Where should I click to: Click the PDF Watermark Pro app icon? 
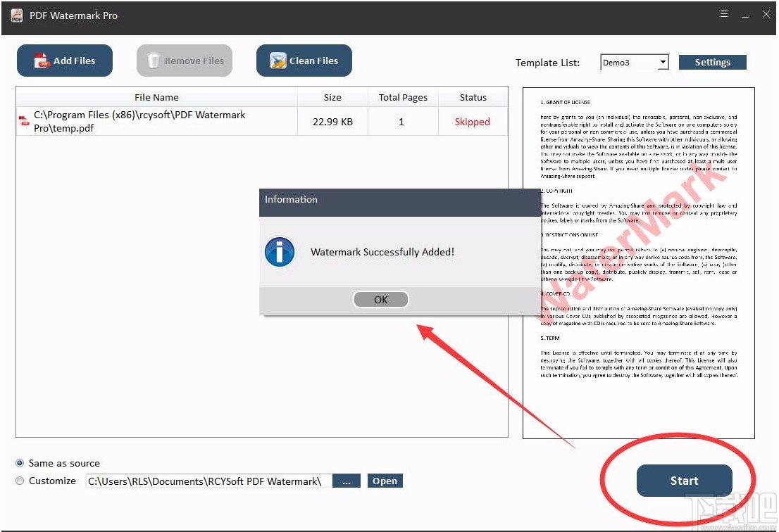coord(17,15)
